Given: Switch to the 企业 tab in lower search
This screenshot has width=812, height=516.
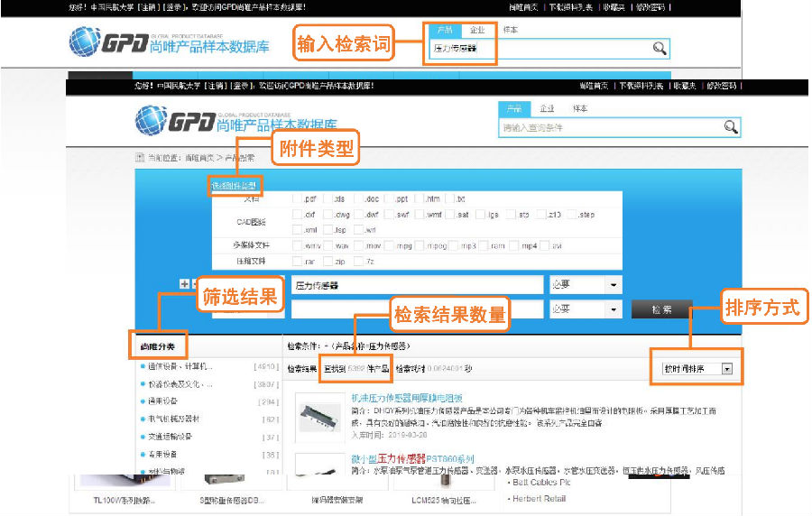Looking at the screenshot, I should [x=547, y=108].
